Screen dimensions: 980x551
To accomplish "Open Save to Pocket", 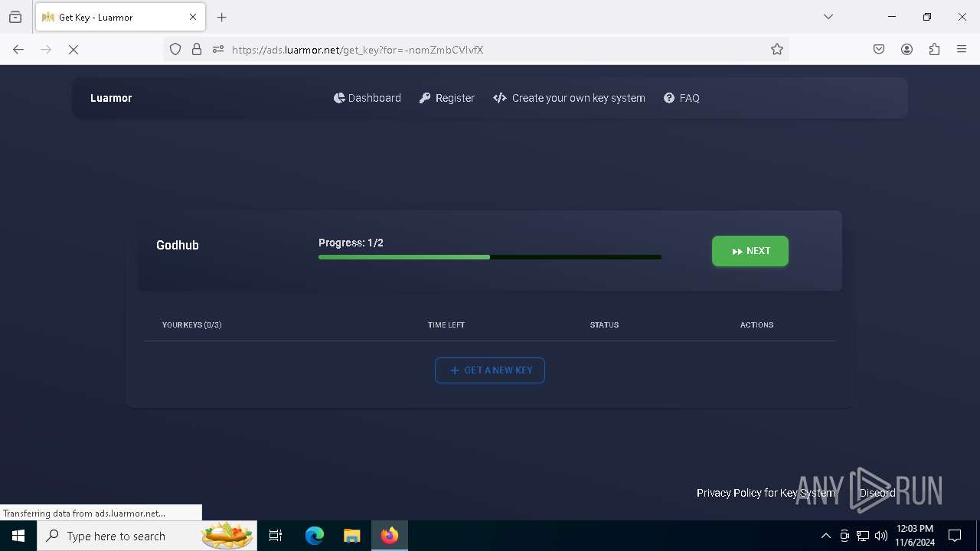I will click(879, 50).
